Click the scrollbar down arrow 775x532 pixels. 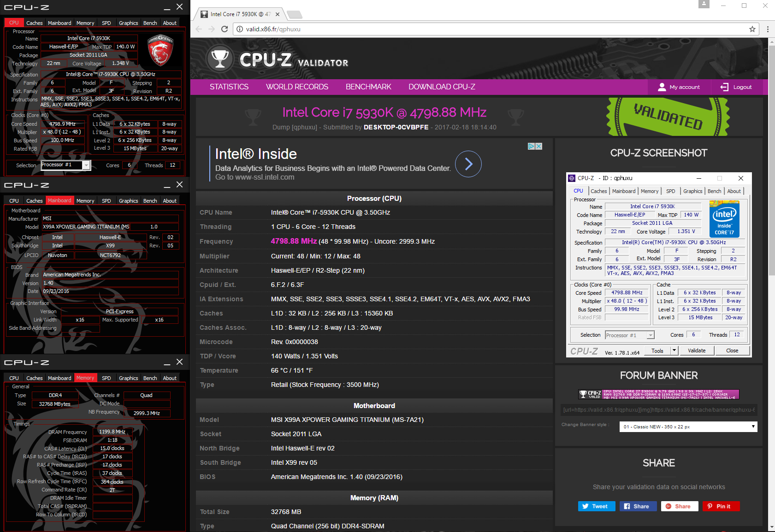[771, 527]
